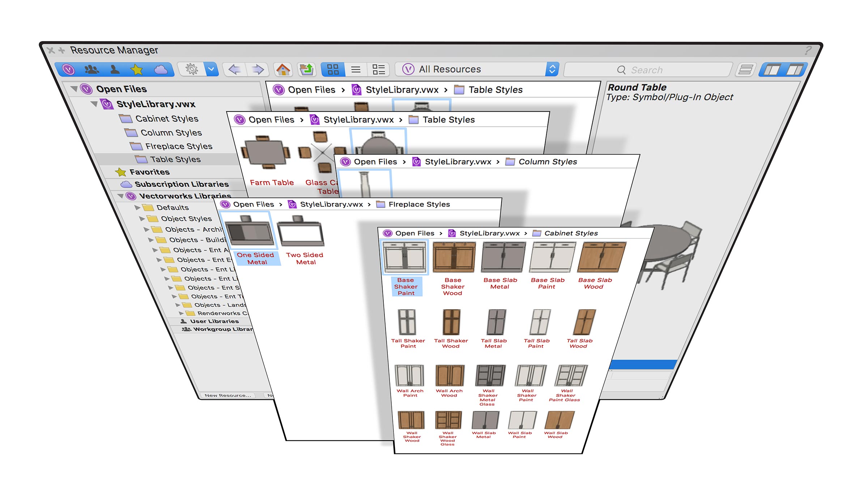Click the help question mark icon

(808, 50)
